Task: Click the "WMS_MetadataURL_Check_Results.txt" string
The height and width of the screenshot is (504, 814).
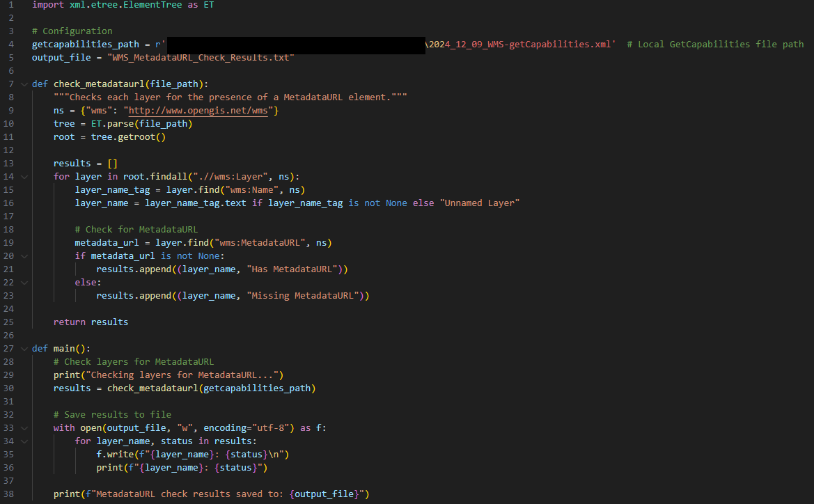Action: [201, 58]
